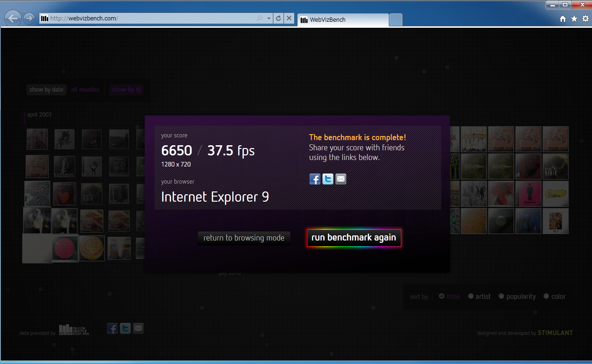Select the time sort radio button
The height and width of the screenshot is (364, 592).
[442, 296]
